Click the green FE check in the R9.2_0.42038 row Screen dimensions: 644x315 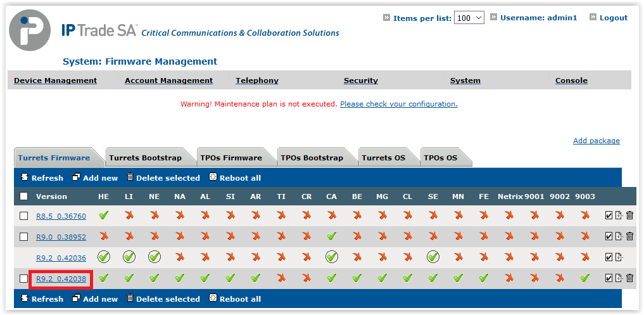[x=484, y=278]
